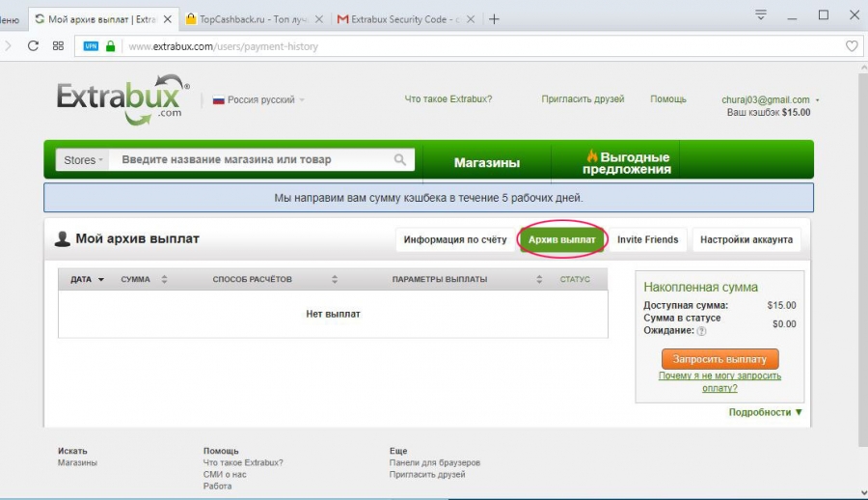Open the churaj03@gmail.com account dropdown
Viewport: 868px width, 500px height.
coord(770,99)
